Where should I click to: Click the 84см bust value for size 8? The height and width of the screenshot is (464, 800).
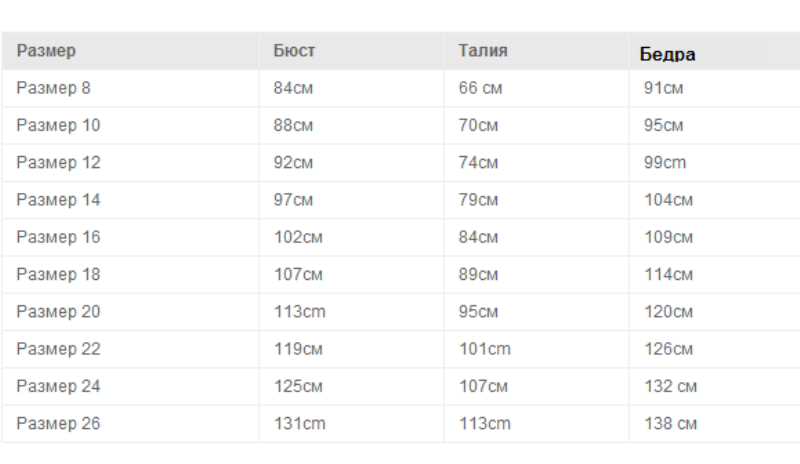[293, 88]
